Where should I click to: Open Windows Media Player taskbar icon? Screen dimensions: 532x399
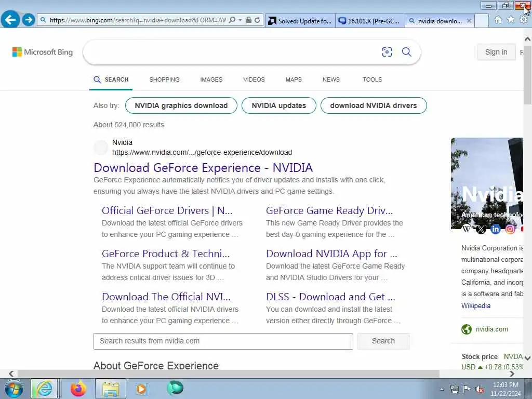(141, 389)
